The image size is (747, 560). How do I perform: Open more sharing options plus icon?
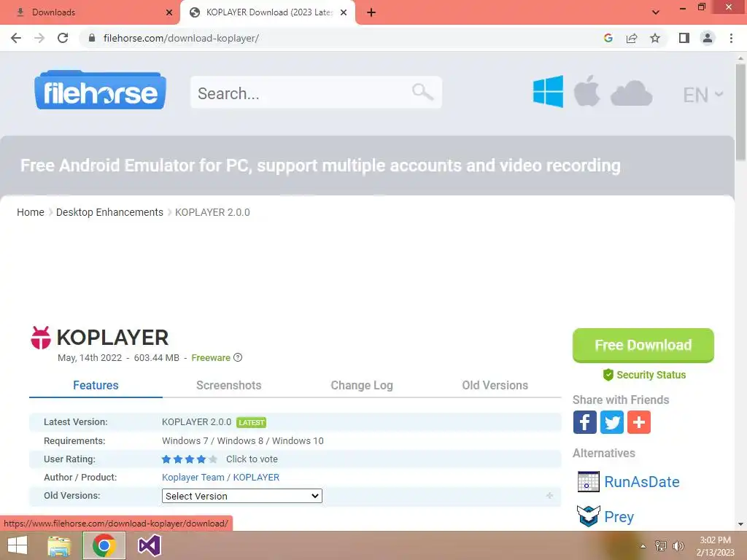(639, 422)
